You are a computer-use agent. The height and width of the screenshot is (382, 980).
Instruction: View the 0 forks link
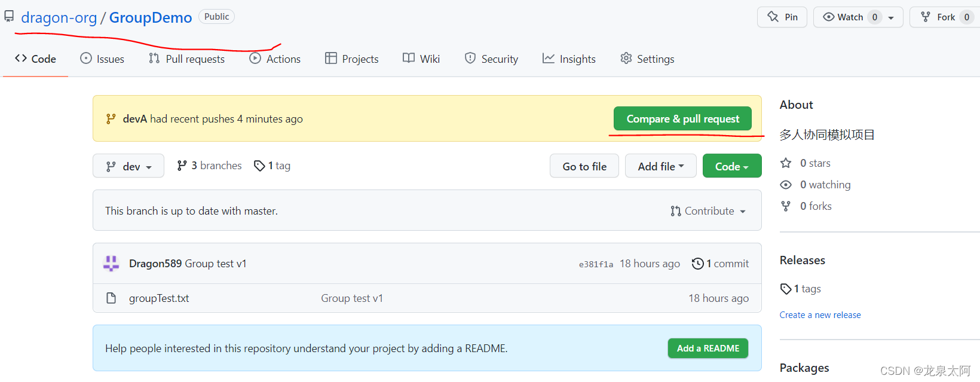pos(816,206)
